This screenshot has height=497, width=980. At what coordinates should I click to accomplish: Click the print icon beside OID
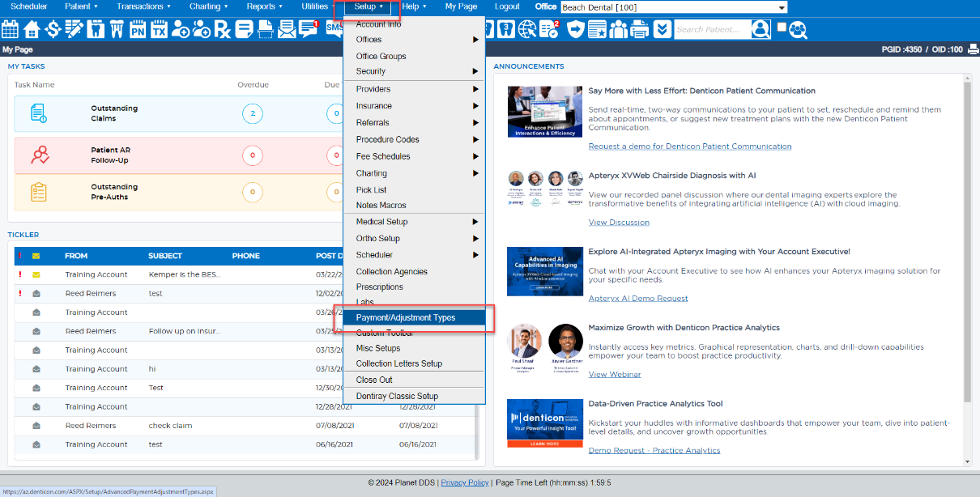(973, 49)
